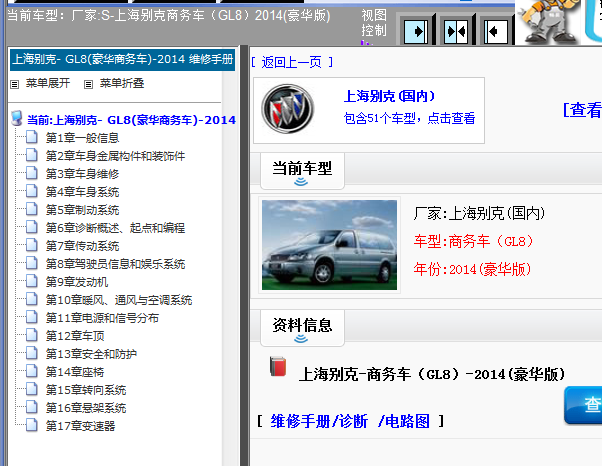Click the page icon for 第4章车身系统
Image resolution: width=602 pixels, height=466 pixels.
coord(31,191)
